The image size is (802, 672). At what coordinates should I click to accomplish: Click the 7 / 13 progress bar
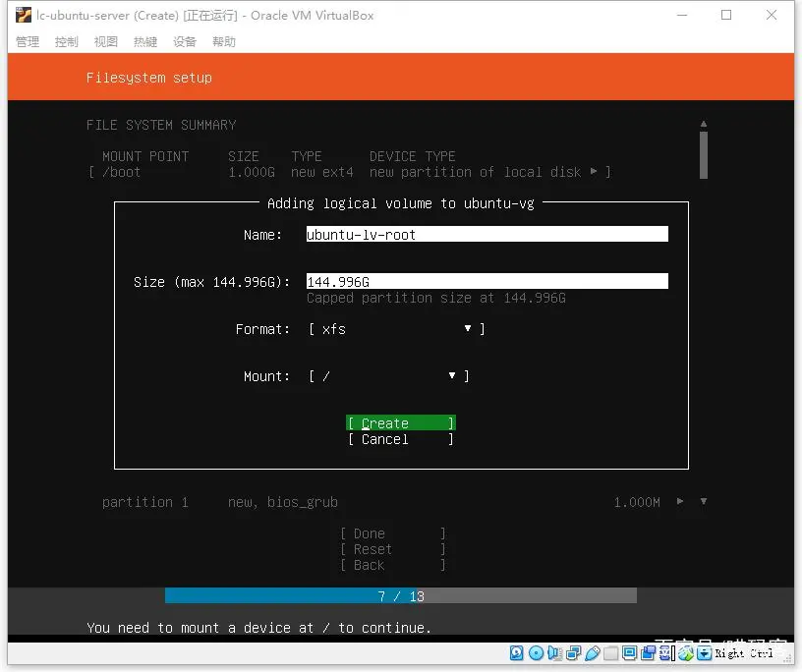coord(400,595)
